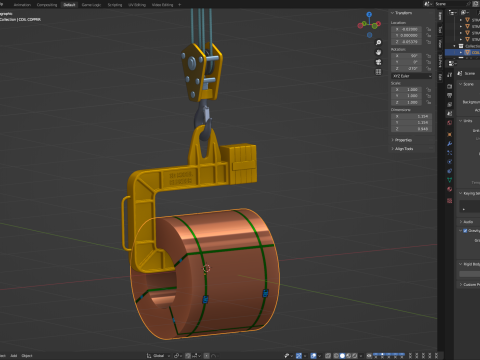
Task: Switch to the Compositing workspace tab
Action: (x=47, y=5)
